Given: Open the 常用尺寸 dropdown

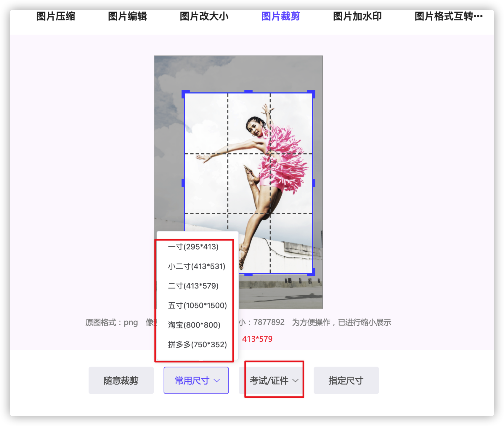Looking at the screenshot, I should (x=196, y=380).
